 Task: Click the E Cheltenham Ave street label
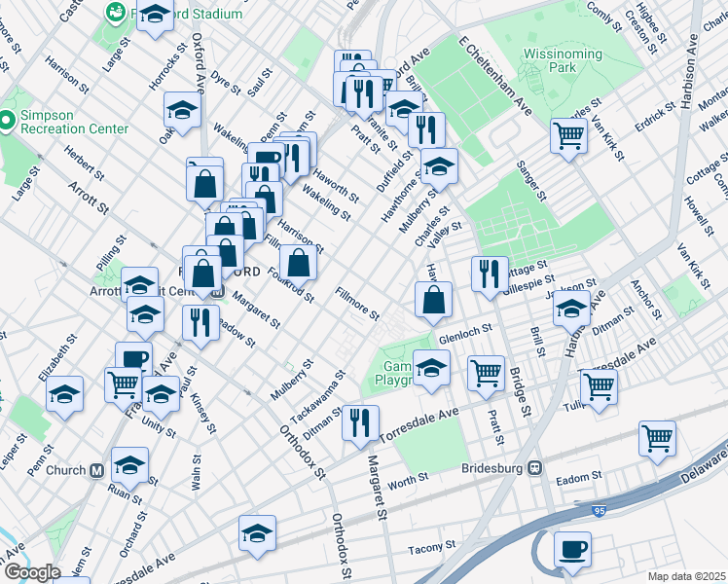pos(495,76)
